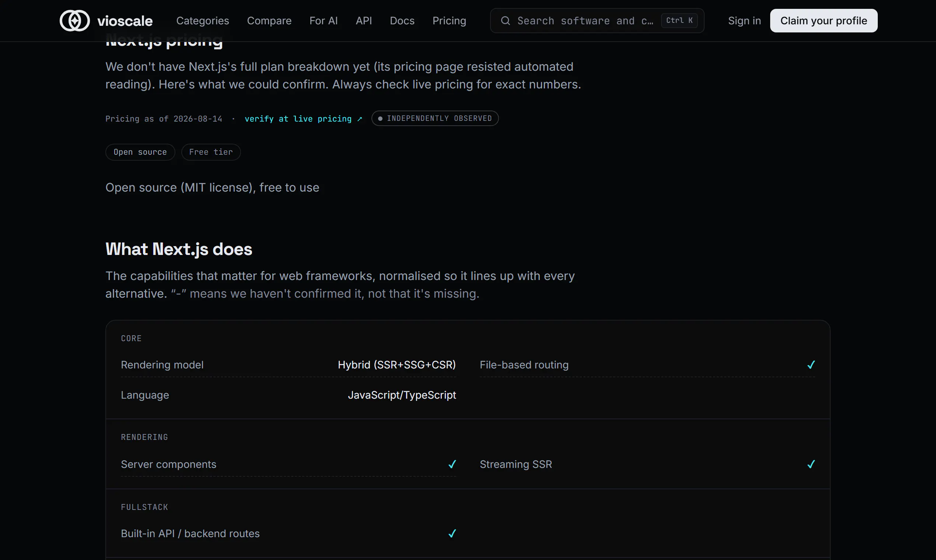This screenshot has height=560, width=936.
Task: Click the Pricing as of 2026-08-14 text
Action: 164,119
